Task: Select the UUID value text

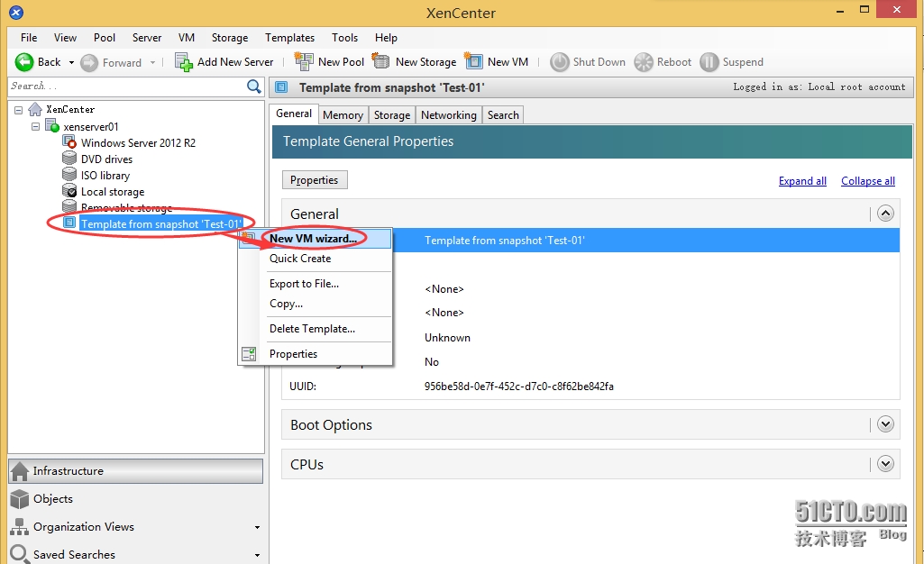Action: tap(519, 387)
